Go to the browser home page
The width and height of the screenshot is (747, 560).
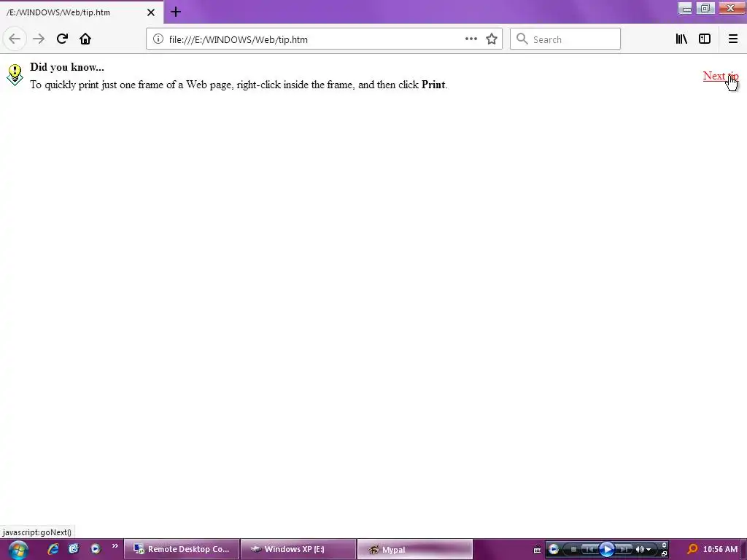[x=85, y=39]
